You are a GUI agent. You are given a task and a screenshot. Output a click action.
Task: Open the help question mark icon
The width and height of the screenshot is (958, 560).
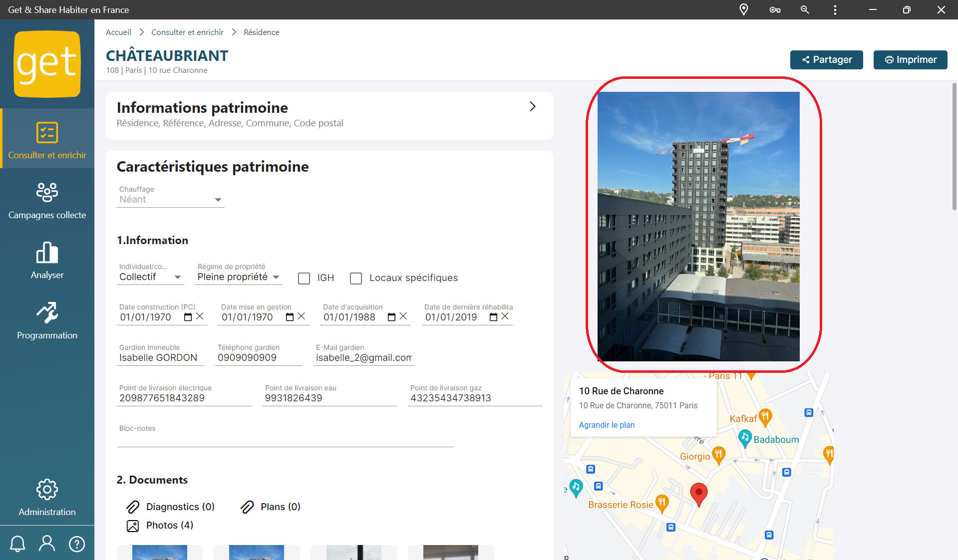[77, 544]
